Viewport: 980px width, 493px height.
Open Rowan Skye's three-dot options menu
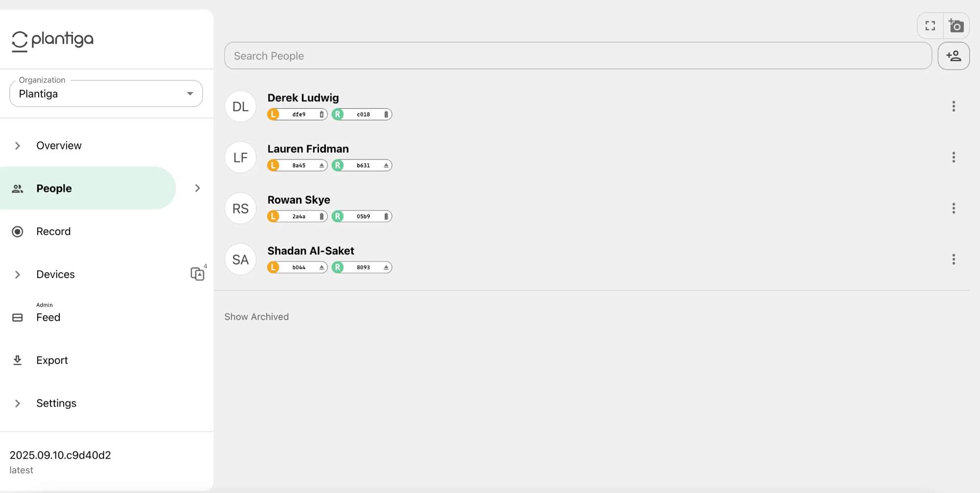click(x=953, y=208)
